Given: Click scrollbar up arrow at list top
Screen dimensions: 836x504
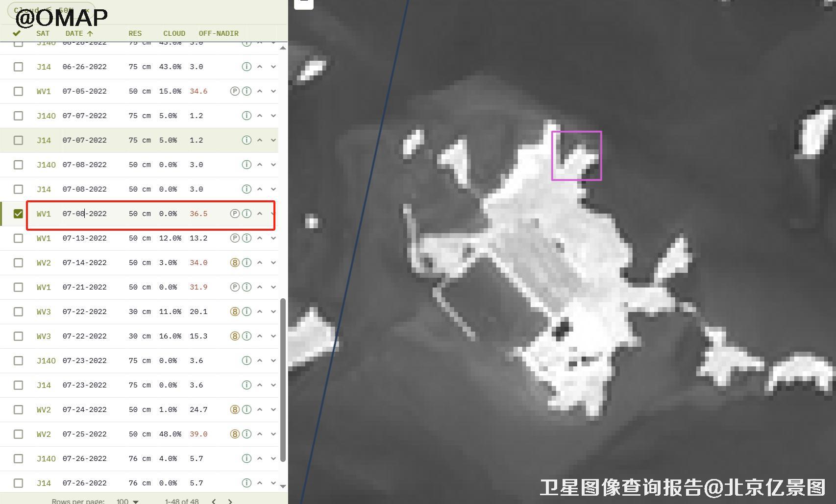Looking at the screenshot, I should (x=283, y=48).
